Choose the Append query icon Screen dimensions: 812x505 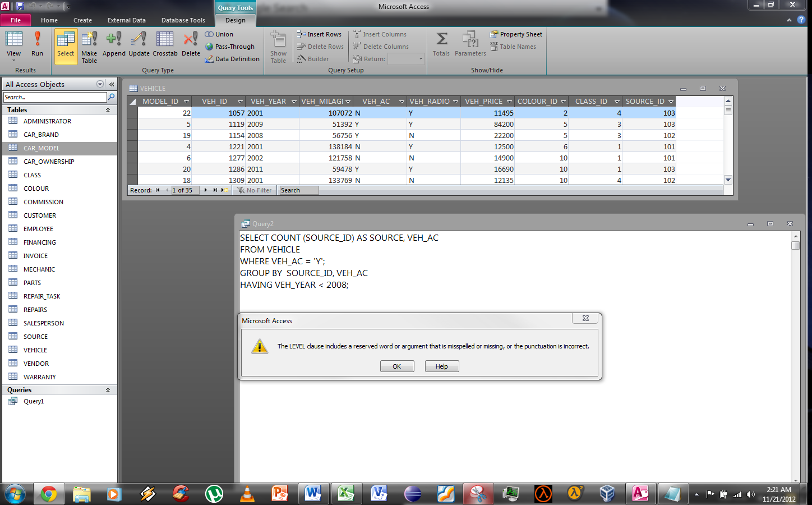click(114, 44)
